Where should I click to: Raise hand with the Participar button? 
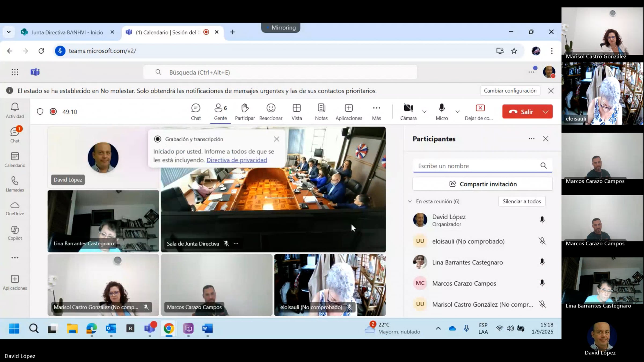click(245, 112)
